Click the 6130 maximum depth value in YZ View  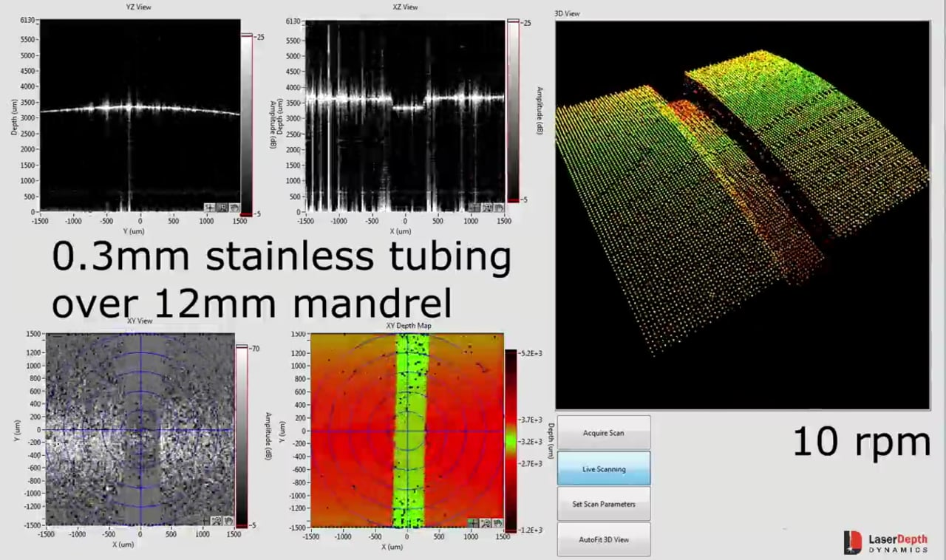tap(27, 22)
